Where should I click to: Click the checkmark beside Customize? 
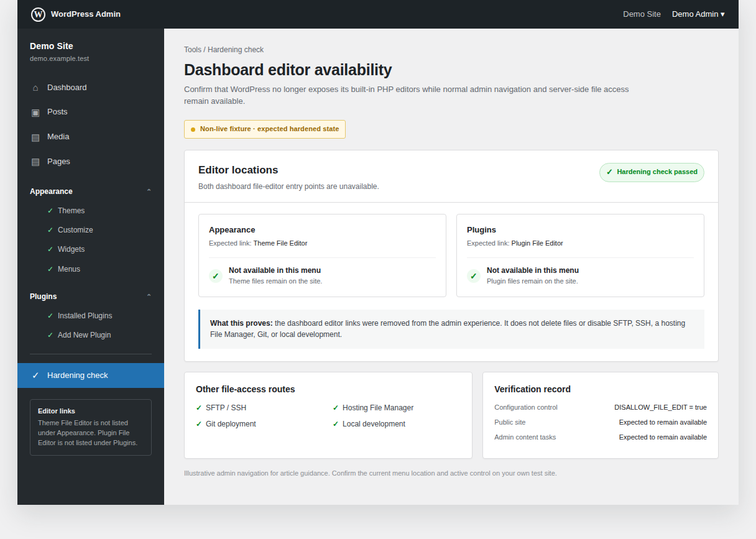(50, 230)
